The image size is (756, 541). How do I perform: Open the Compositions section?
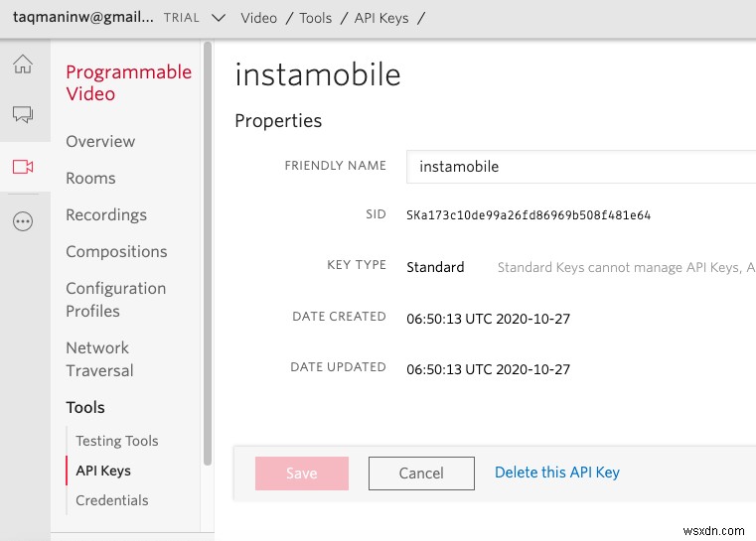116,251
